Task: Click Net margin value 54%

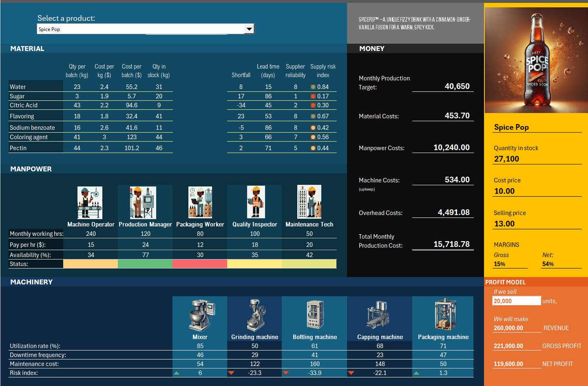Action: [x=548, y=264]
